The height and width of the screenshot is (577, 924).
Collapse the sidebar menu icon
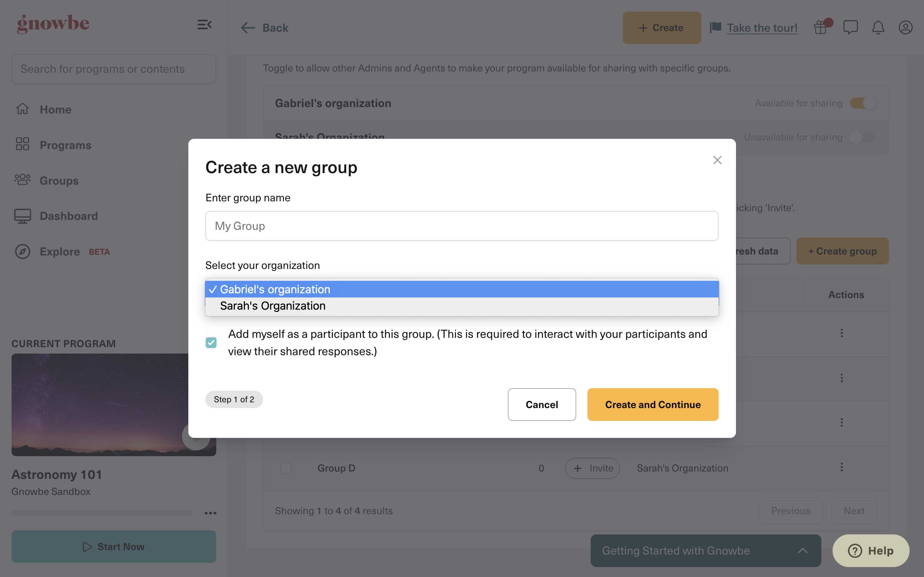click(204, 25)
